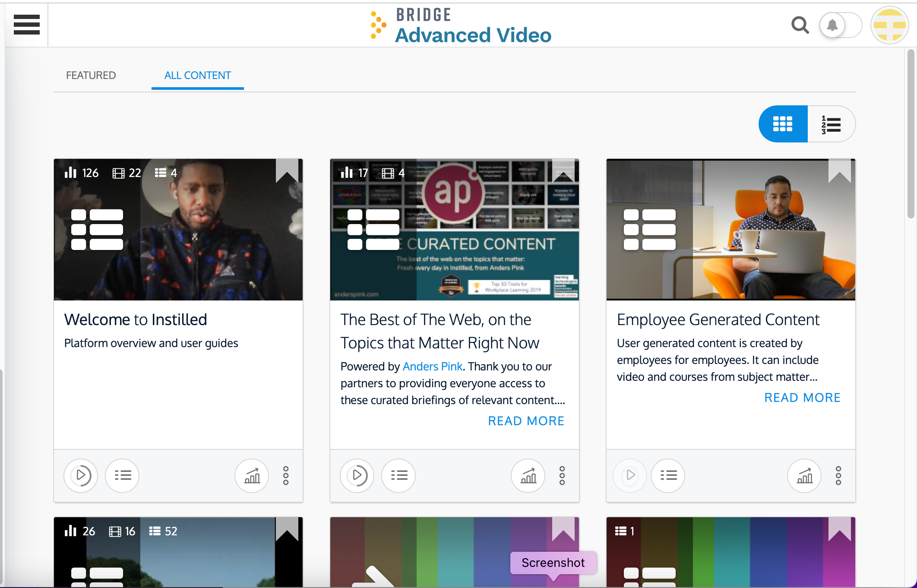Switch to the FEATURED tab
917x588 pixels.
click(x=91, y=75)
